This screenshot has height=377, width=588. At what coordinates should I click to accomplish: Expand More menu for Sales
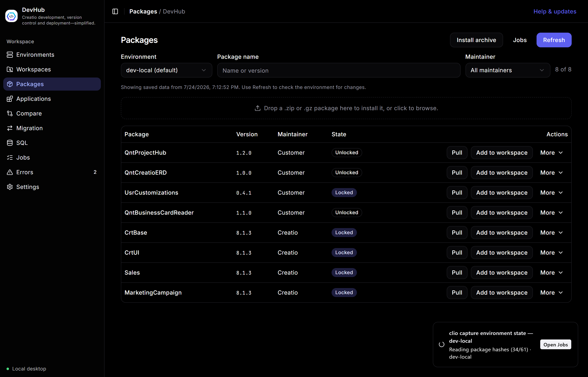tap(551, 273)
